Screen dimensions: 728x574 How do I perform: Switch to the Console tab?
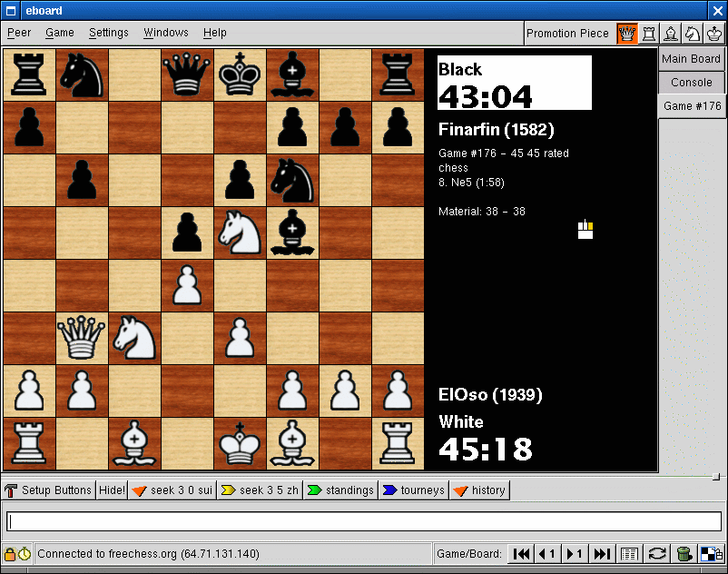click(691, 83)
